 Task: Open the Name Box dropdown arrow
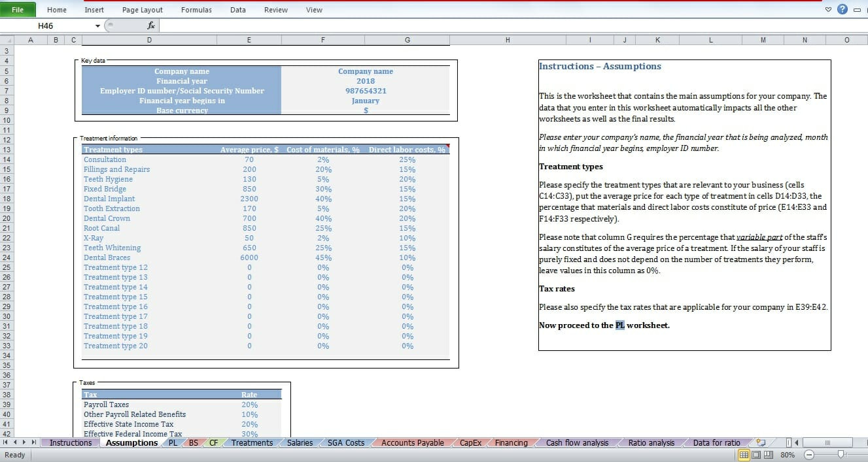(97, 26)
